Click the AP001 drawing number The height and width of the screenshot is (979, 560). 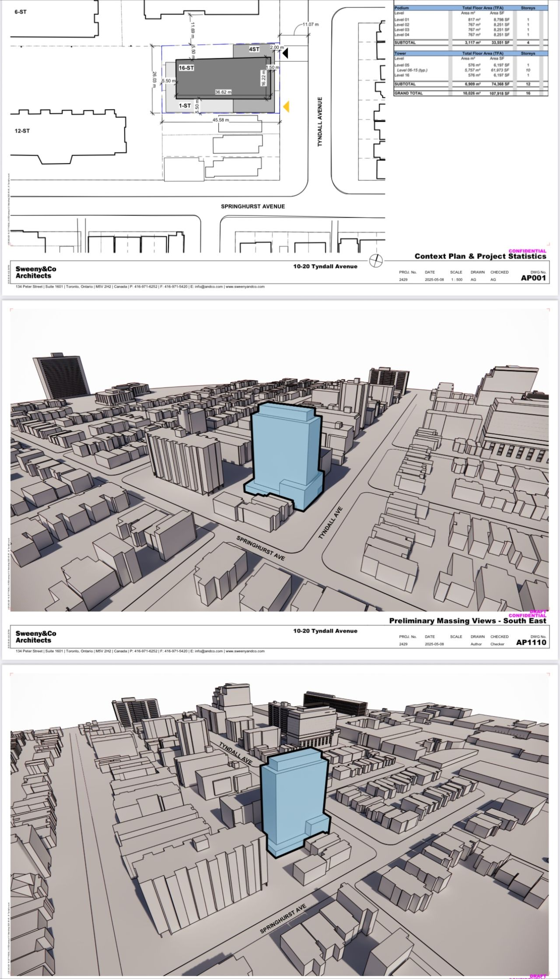[533, 278]
